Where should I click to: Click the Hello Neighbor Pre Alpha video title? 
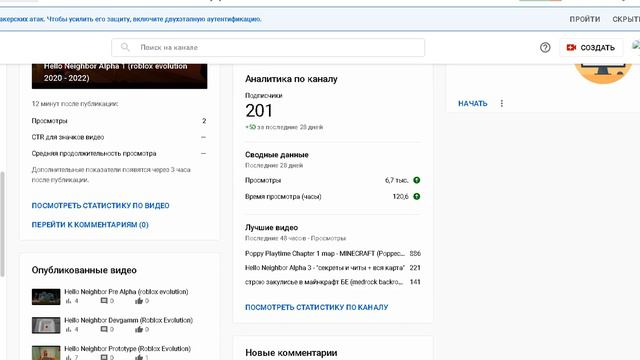click(x=126, y=291)
